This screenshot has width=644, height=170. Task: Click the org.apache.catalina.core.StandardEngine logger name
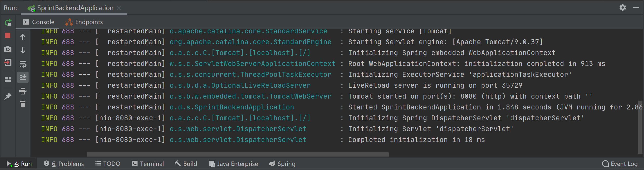(x=250, y=42)
